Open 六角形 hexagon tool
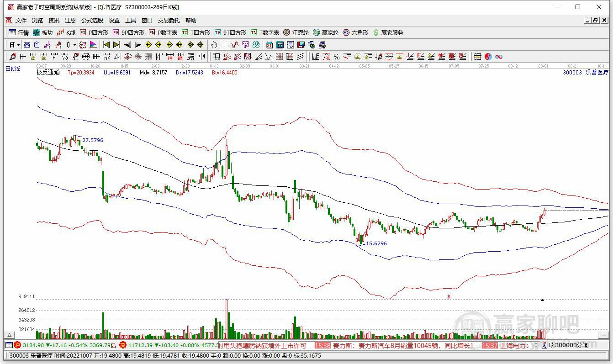Viewport: 613px width, 364px height. [x=355, y=32]
